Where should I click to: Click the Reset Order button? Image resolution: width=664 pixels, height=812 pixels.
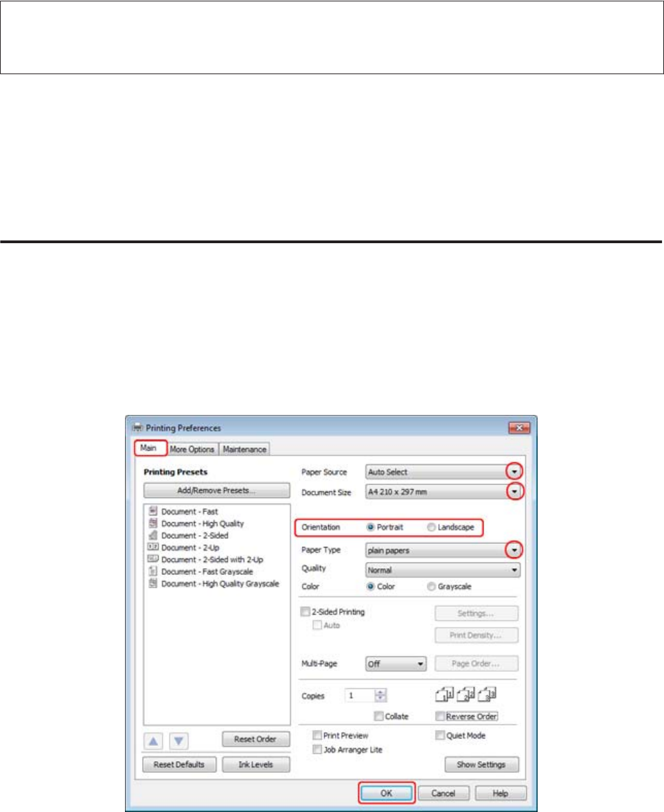[255, 739]
